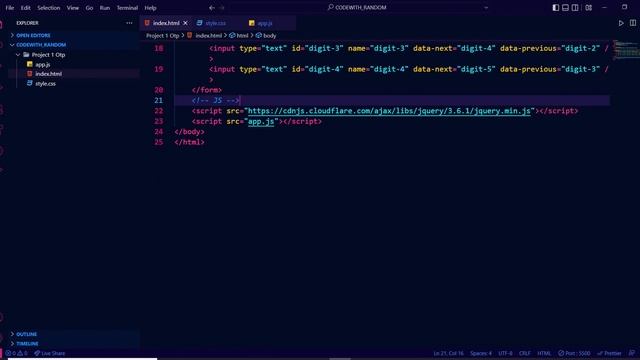Click the body symbol icon in breadcrumb
640x360 pixels.
[259, 36]
